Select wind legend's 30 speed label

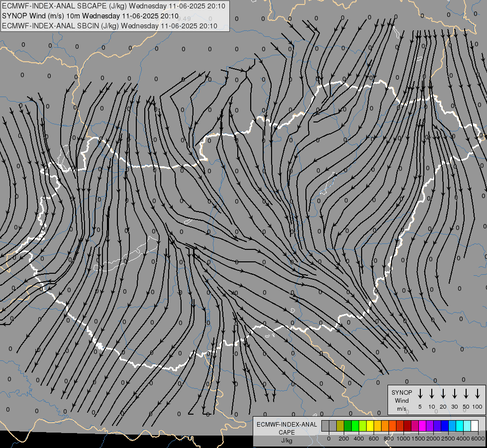[454, 407]
